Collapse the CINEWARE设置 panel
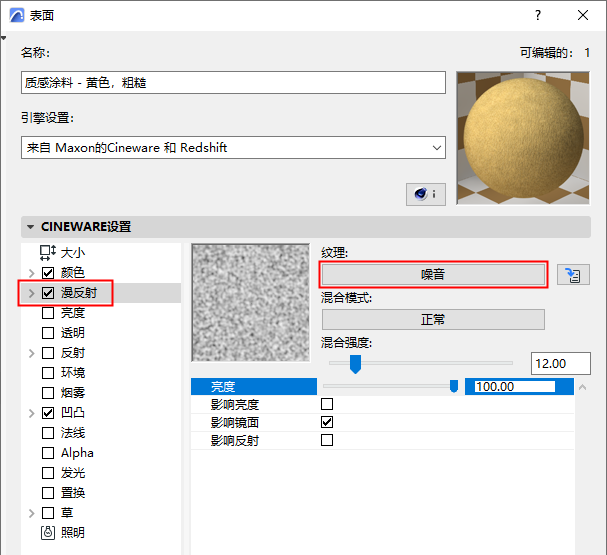Screen dimensions: 607x555 pyautogui.click(x=30, y=227)
